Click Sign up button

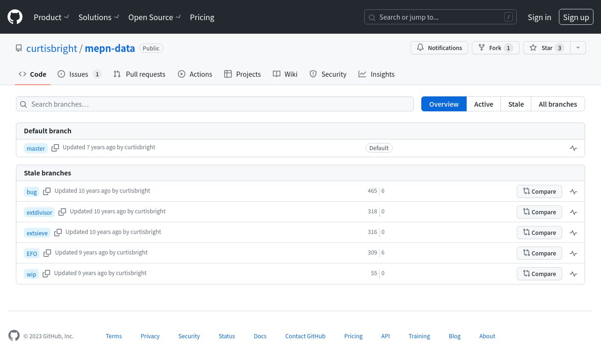pyautogui.click(x=576, y=17)
